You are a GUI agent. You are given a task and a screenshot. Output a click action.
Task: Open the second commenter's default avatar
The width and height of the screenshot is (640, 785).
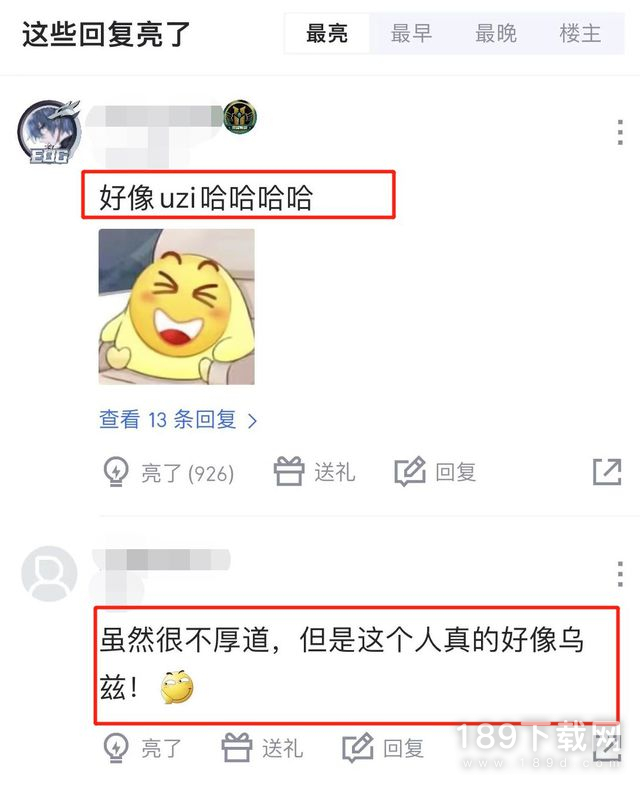(x=49, y=574)
